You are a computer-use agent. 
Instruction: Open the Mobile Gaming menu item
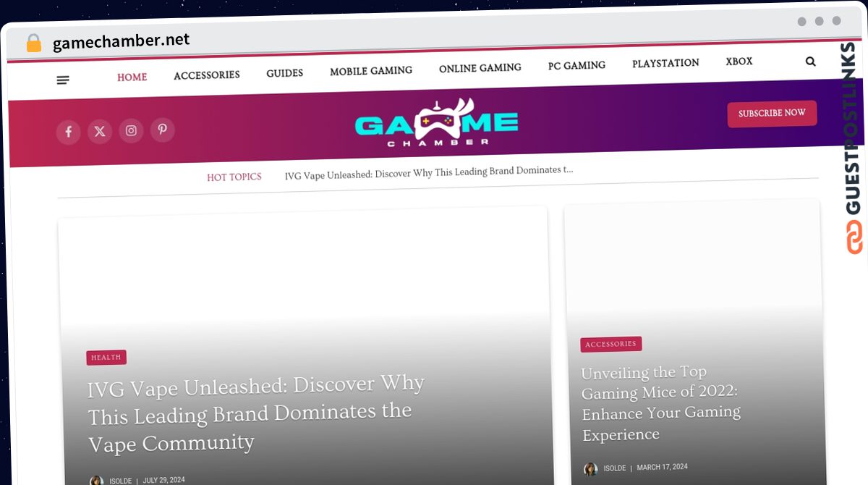coord(371,71)
